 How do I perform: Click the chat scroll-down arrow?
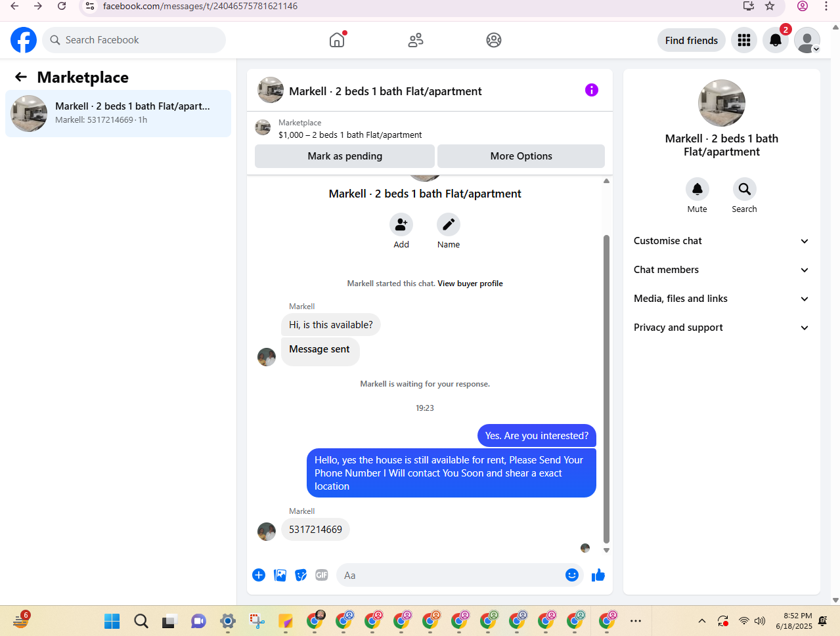[x=606, y=550]
